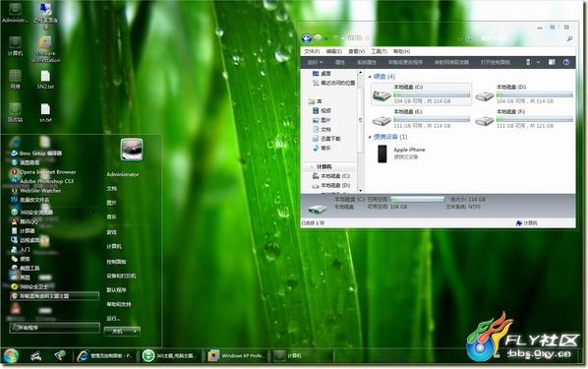
Task: Collapse the 计算机 node in the navigation pane
Action: tap(311, 166)
